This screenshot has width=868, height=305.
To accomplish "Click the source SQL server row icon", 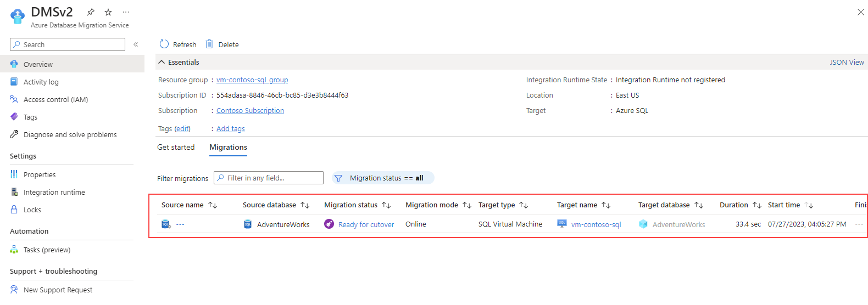I will coord(166,224).
